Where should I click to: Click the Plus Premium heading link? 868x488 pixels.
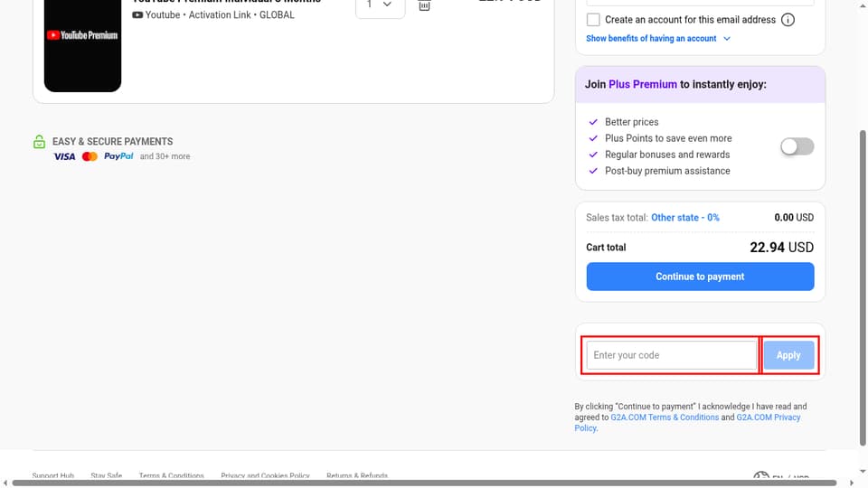click(643, 85)
